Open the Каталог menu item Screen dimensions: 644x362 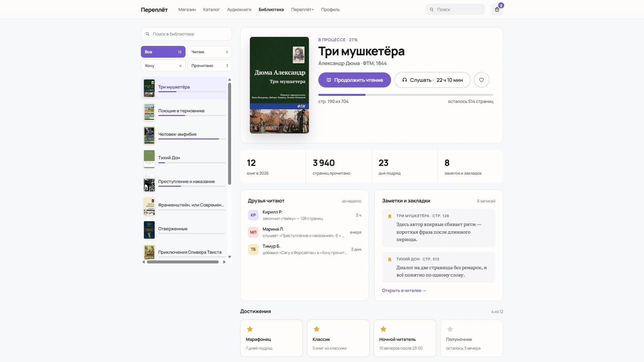coord(211,10)
